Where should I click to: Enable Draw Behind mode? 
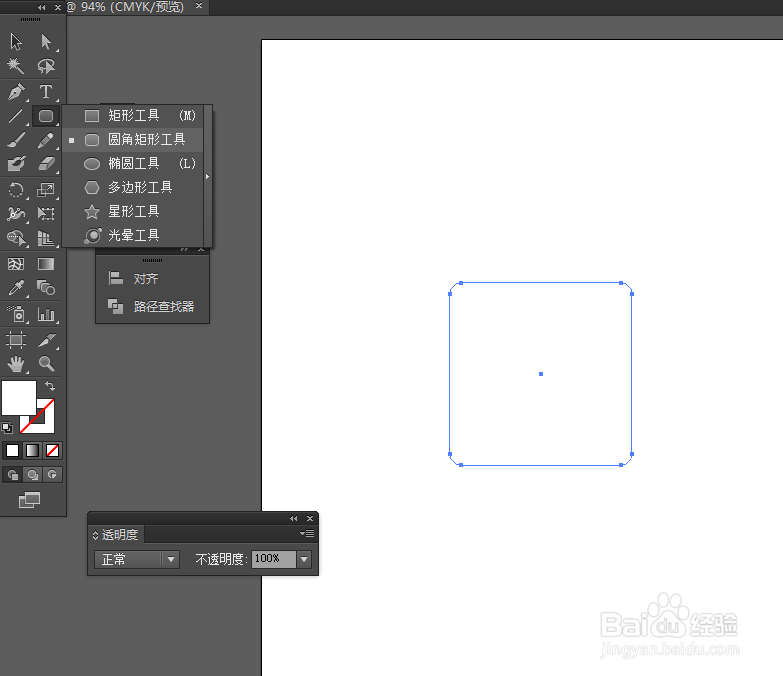[32, 474]
